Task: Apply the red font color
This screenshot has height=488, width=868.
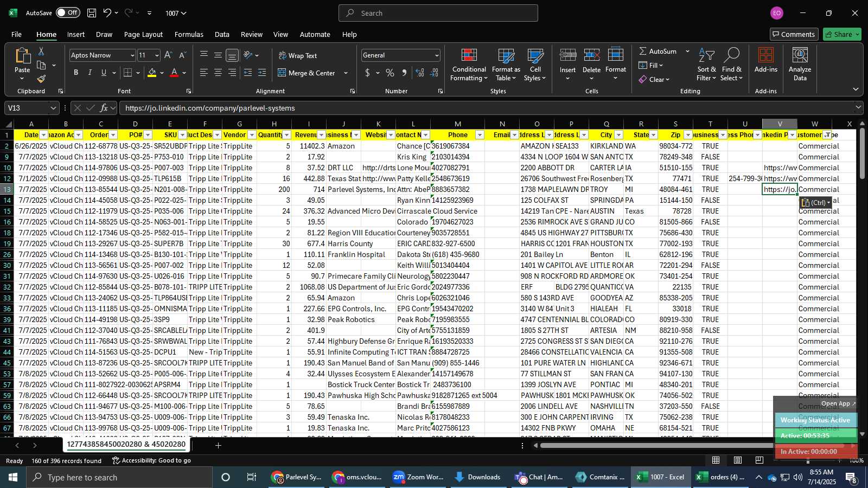Action: pos(174,73)
